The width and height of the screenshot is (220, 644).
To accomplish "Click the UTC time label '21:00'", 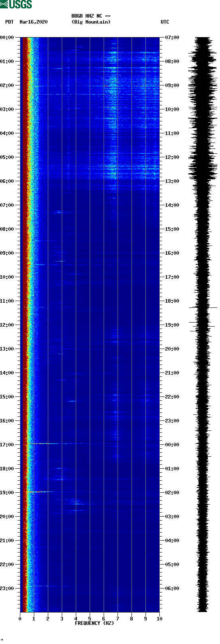I will pos(172,373).
